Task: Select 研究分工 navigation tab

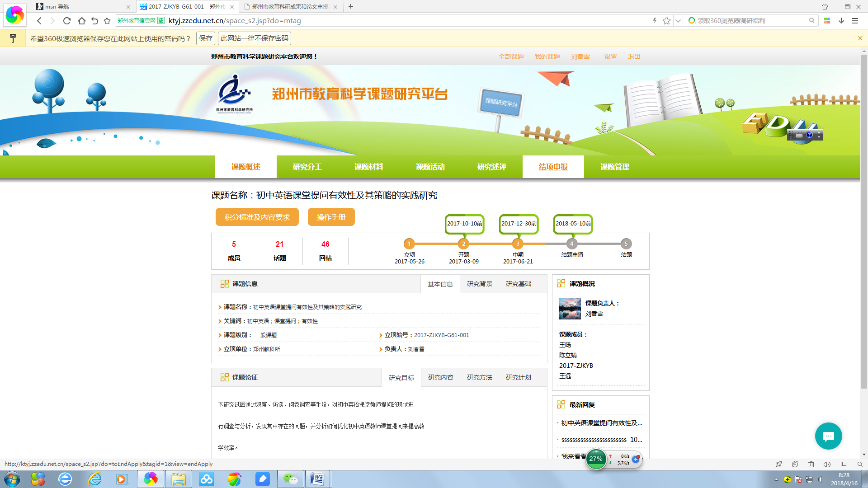Action: [307, 167]
